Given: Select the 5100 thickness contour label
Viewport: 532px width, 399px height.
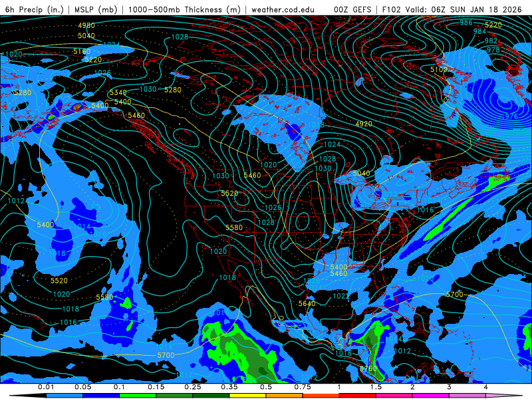Looking at the screenshot, I should [x=439, y=70].
